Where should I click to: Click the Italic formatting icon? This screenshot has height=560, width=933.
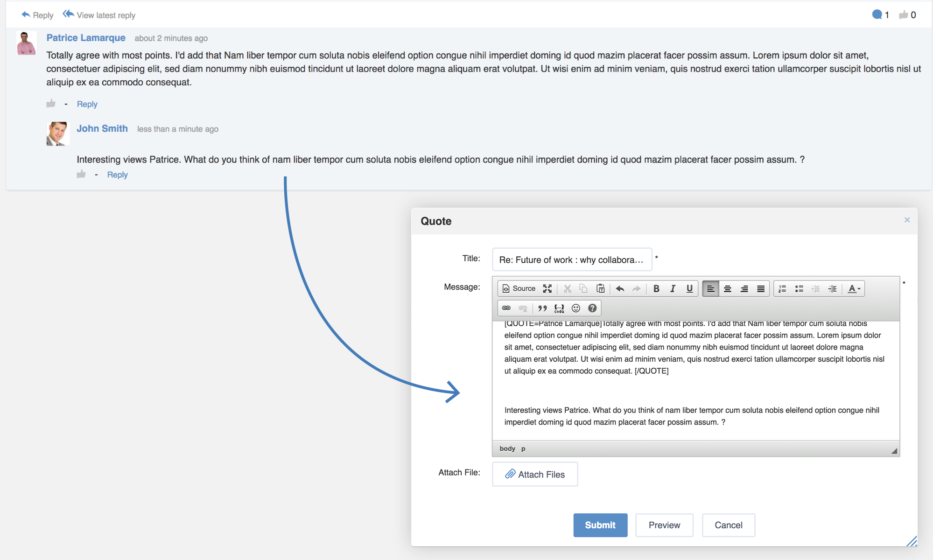click(673, 288)
